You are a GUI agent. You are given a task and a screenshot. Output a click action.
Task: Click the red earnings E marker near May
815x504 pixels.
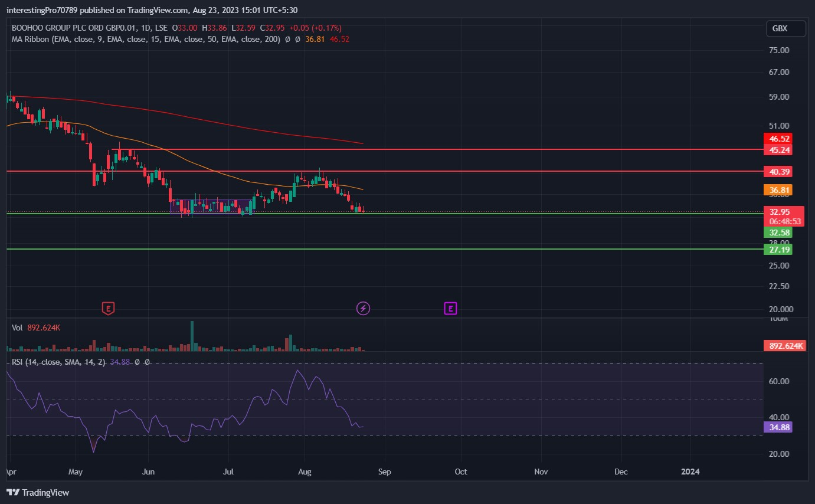(x=108, y=307)
